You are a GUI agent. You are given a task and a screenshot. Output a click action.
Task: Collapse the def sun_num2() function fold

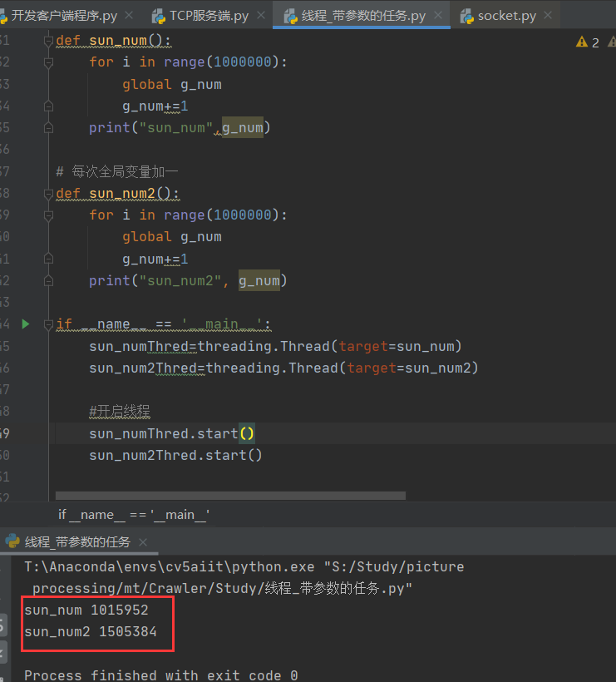coord(48,194)
